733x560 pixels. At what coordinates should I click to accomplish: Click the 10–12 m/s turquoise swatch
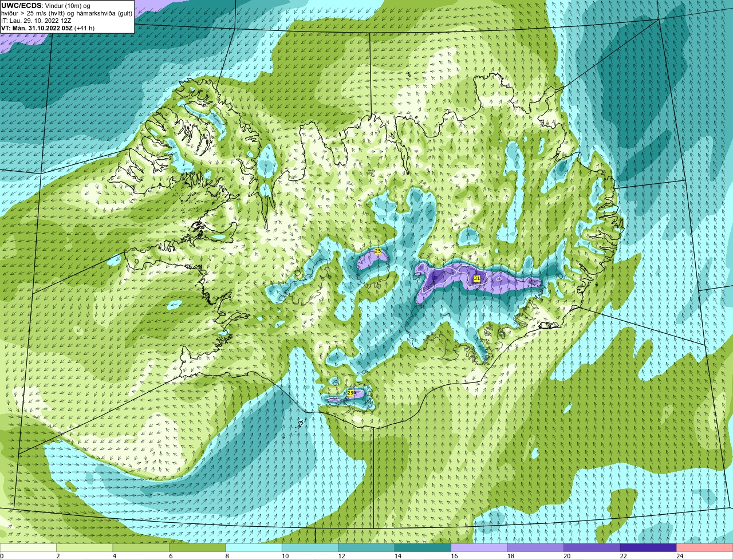[x=310, y=547]
